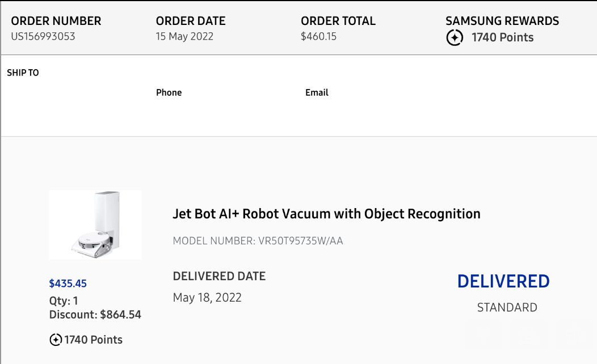Click the Qty: 1 text
The height and width of the screenshot is (364, 597).
pyautogui.click(x=64, y=301)
